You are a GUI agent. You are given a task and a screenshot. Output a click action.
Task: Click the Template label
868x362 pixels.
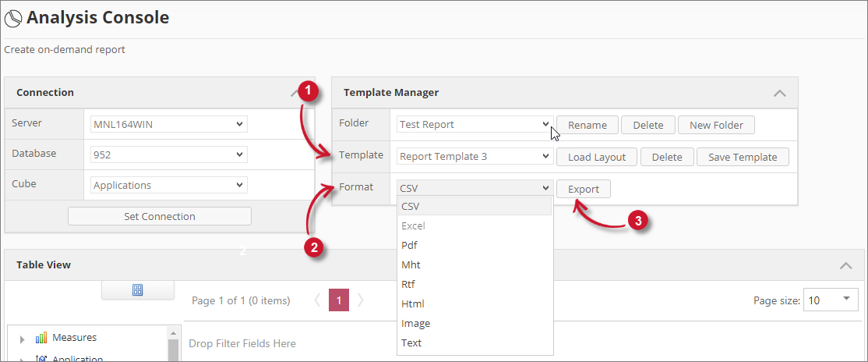point(361,154)
